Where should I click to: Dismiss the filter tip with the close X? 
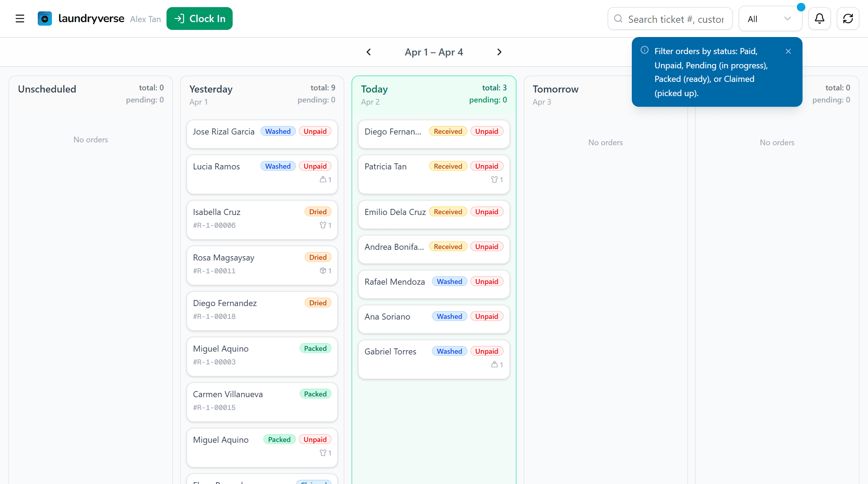pos(788,51)
